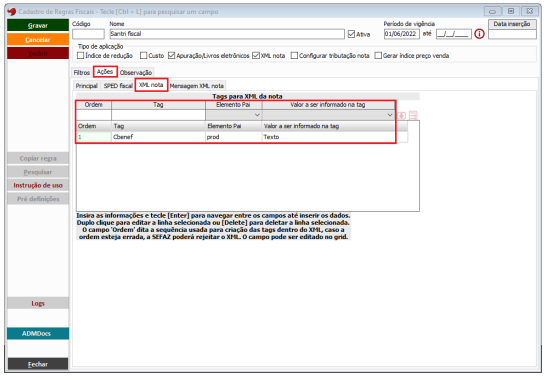Click Ordem cell with value 1
This screenshot has width=546, height=379.
click(94, 137)
